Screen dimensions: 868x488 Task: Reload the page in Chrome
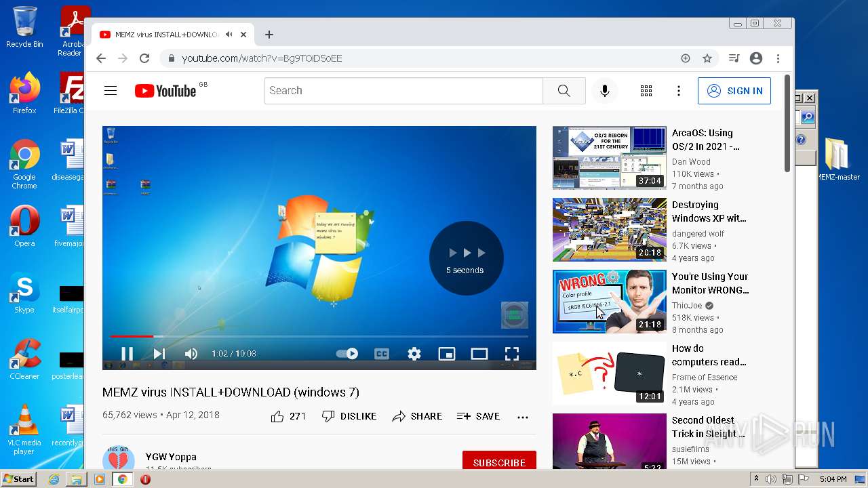tap(144, 58)
